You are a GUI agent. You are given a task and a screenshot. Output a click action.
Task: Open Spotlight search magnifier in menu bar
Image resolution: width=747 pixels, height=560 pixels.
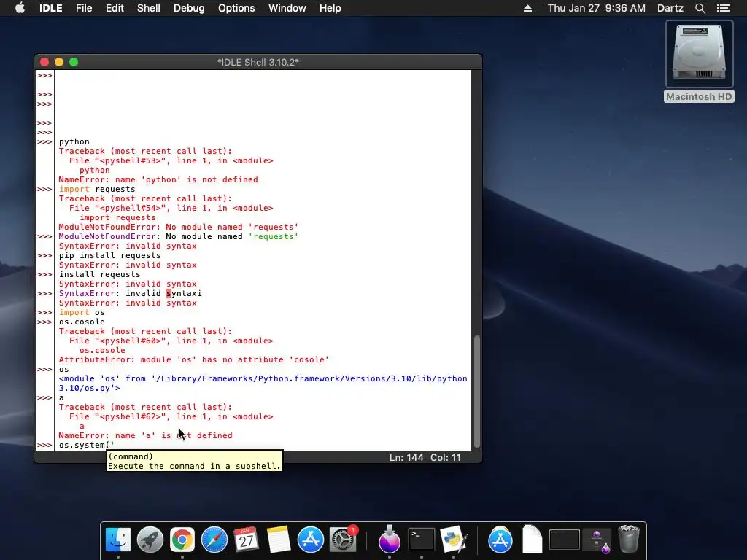pos(700,8)
